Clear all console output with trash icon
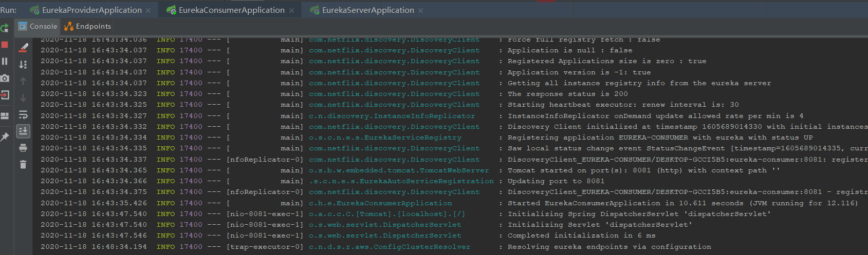The height and width of the screenshot is (255, 868). 23,165
